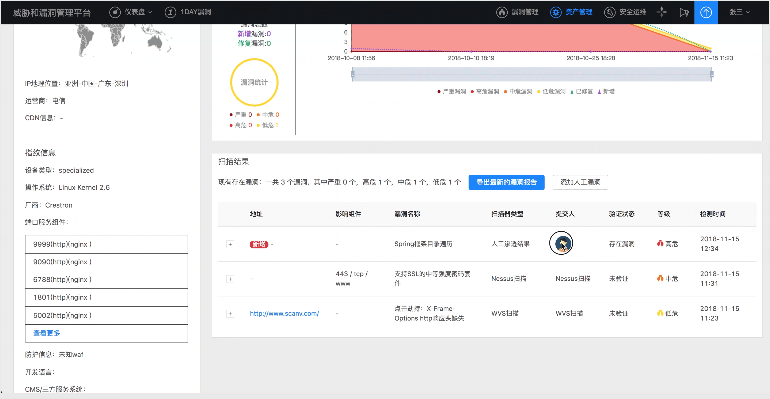Toggle the 新增 legend series
The image size is (770, 399).
pos(606,92)
